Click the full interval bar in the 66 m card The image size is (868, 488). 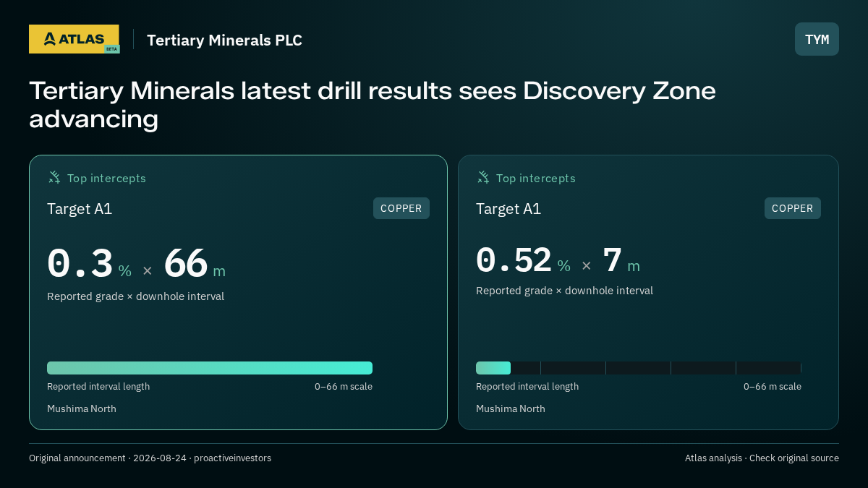click(x=210, y=368)
